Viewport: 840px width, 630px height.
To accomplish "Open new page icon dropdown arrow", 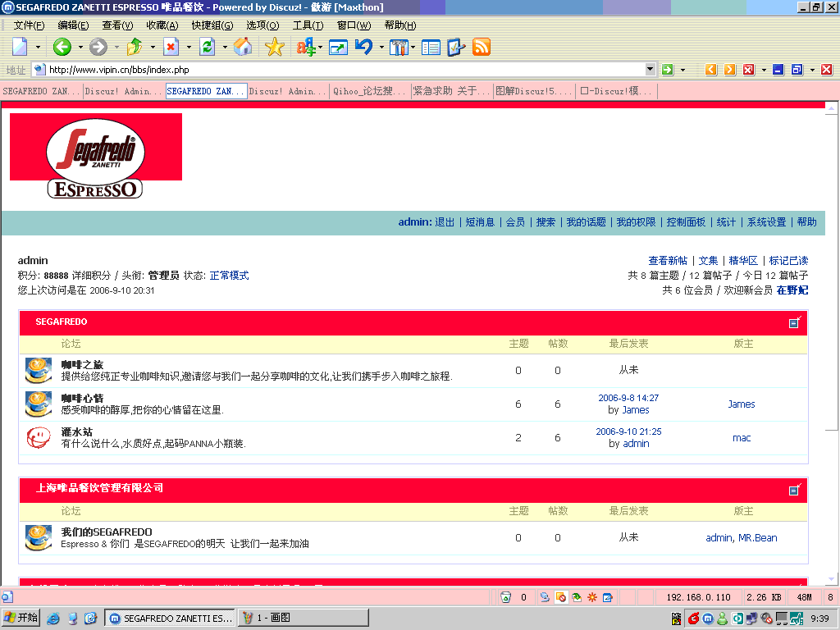I will (x=38, y=47).
